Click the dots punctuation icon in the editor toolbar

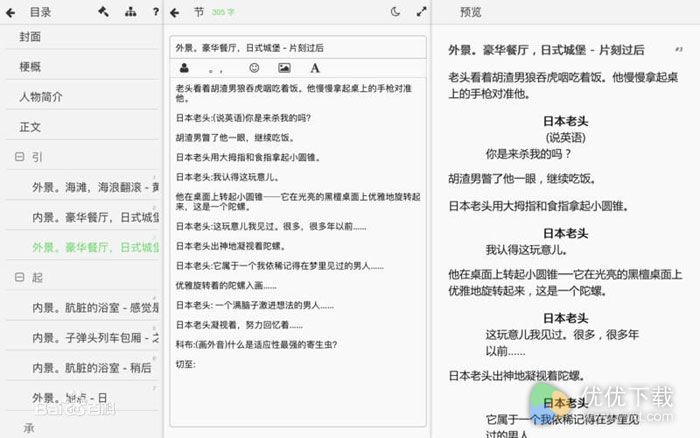click(216, 70)
